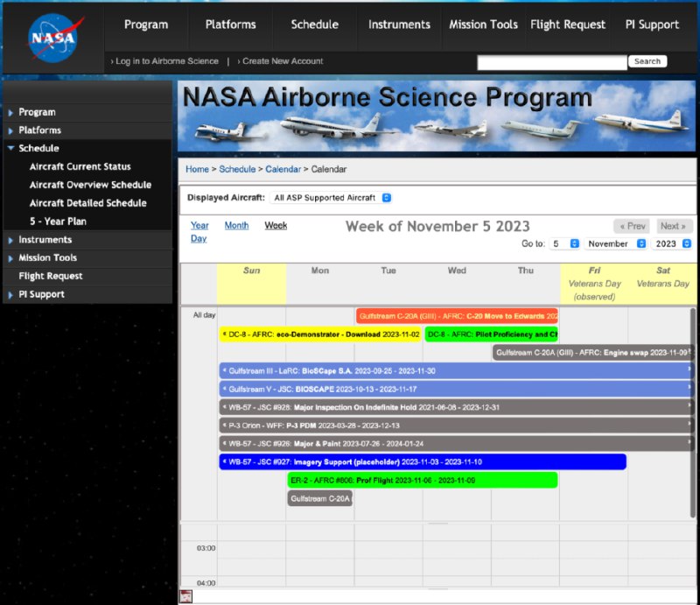This screenshot has height=605, width=700.
Task: Click the small icon at bottom-left of calendar
Action: pos(185,596)
